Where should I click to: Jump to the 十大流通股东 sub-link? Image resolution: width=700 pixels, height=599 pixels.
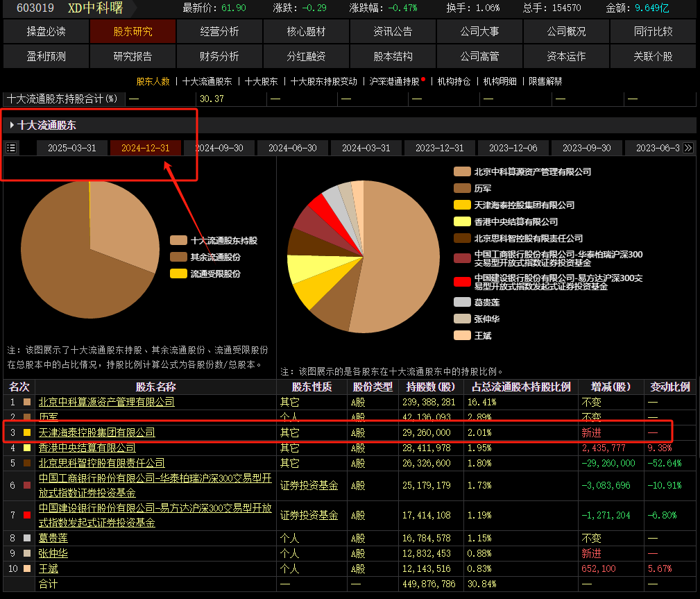click(x=207, y=81)
